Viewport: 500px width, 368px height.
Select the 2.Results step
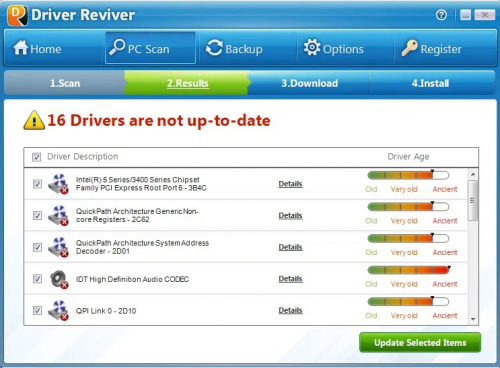[188, 83]
